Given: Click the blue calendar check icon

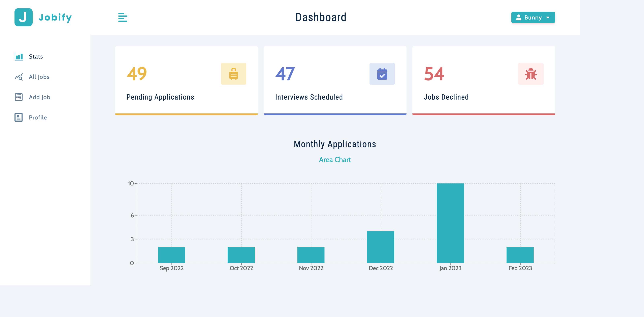Looking at the screenshot, I should tap(382, 74).
